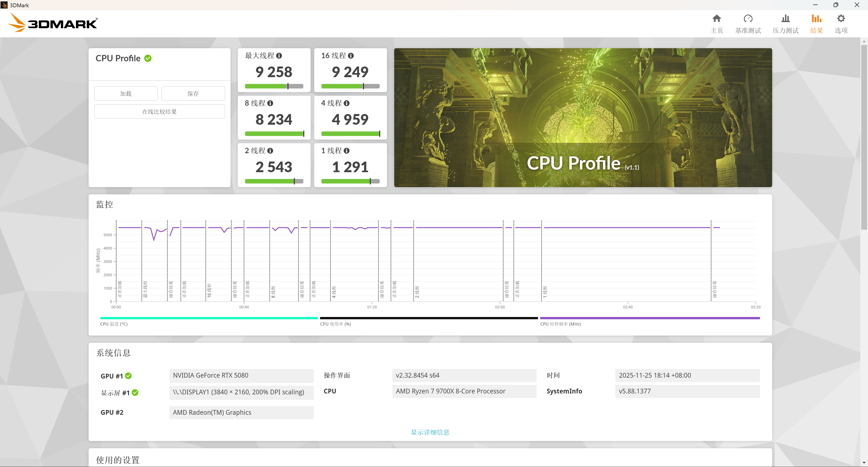Click the 3DMark logo
The width and height of the screenshot is (868, 467).
(x=53, y=23)
